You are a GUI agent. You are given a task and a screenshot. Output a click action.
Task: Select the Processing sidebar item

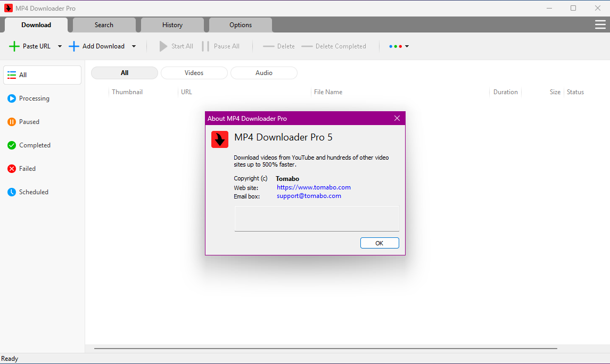pos(42,98)
